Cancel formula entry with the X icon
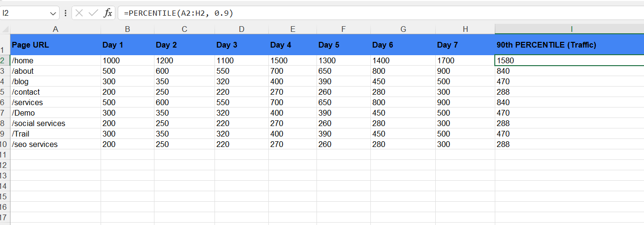 pos(80,13)
